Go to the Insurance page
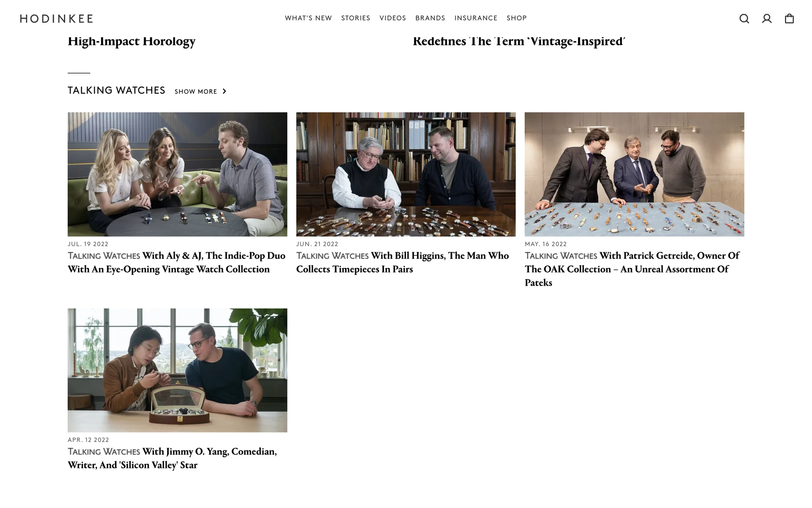This screenshot has width=812, height=508. pyautogui.click(x=476, y=18)
